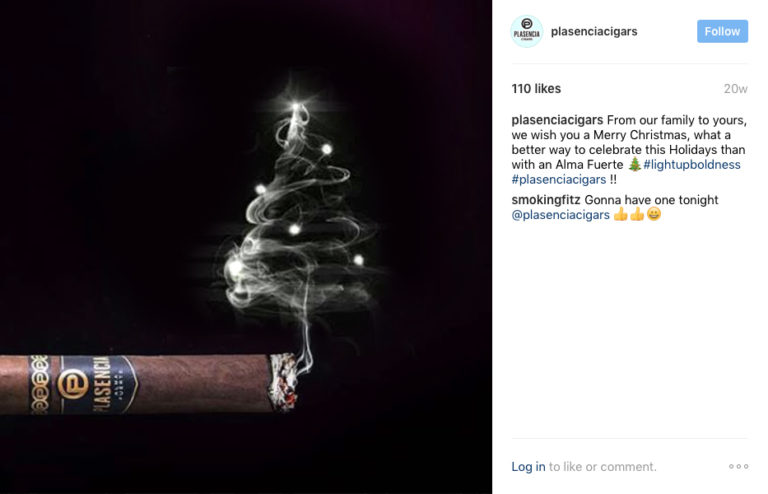The height and width of the screenshot is (494, 768).
Task: Click the @plasenciacigars mention in comment
Action: (560, 215)
